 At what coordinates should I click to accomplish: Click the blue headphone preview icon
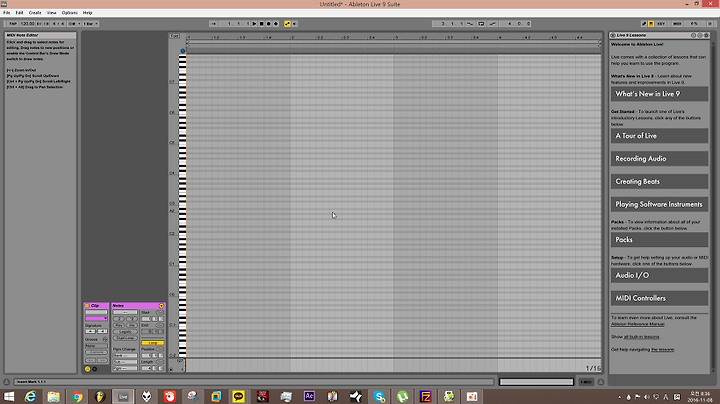pos(182,51)
